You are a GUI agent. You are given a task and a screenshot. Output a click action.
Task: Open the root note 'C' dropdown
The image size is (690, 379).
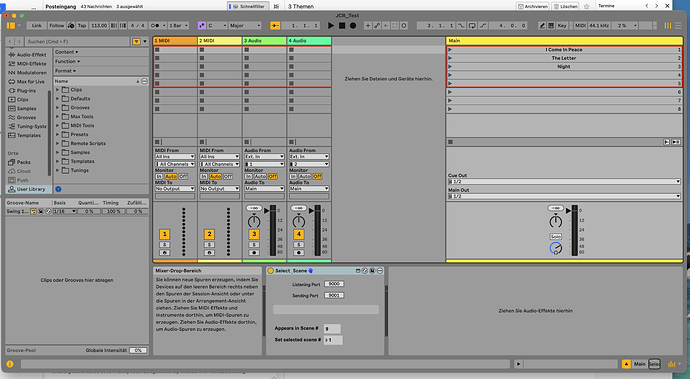[x=217, y=26]
